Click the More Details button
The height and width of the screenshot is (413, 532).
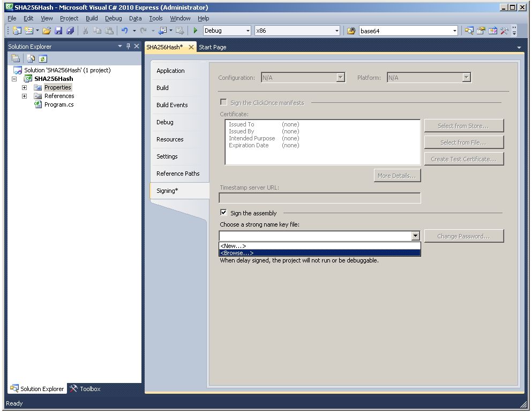pos(398,176)
